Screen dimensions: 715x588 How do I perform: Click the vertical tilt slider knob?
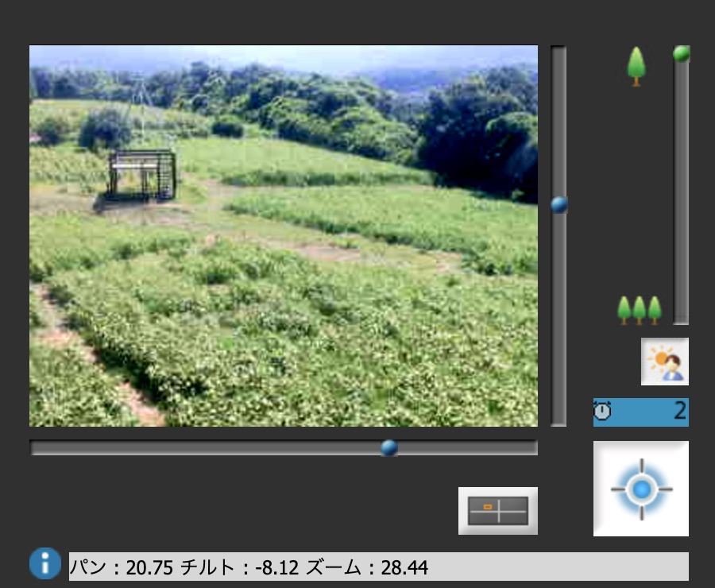[559, 205]
